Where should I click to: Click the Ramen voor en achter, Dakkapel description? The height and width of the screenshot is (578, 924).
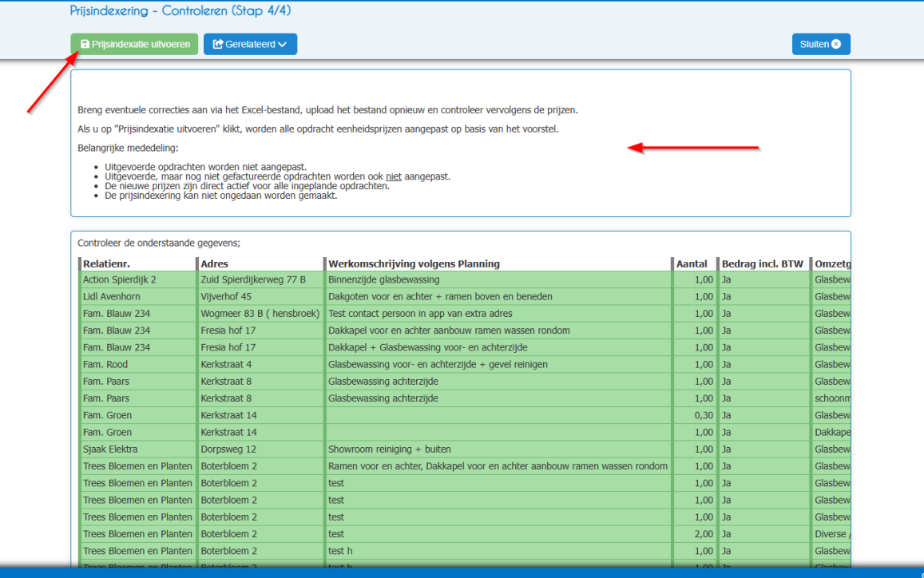point(498,467)
